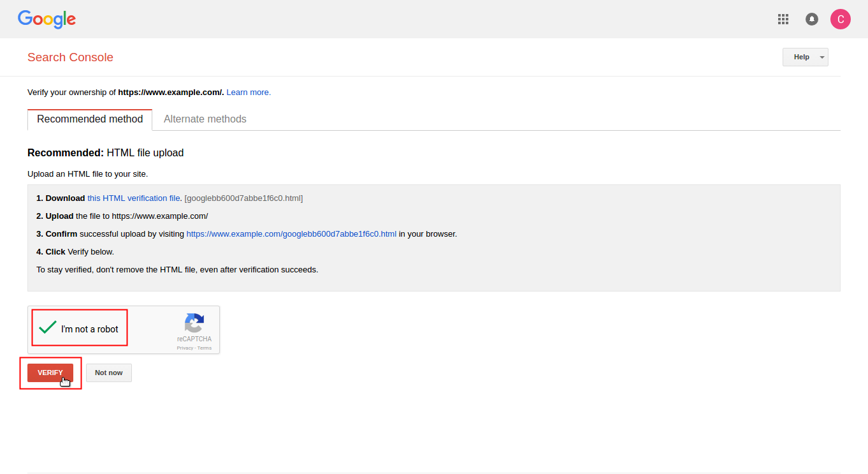This screenshot has height=474, width=868.
Task: Switch to the Alternate methods tab
Action: click(205, 119)
